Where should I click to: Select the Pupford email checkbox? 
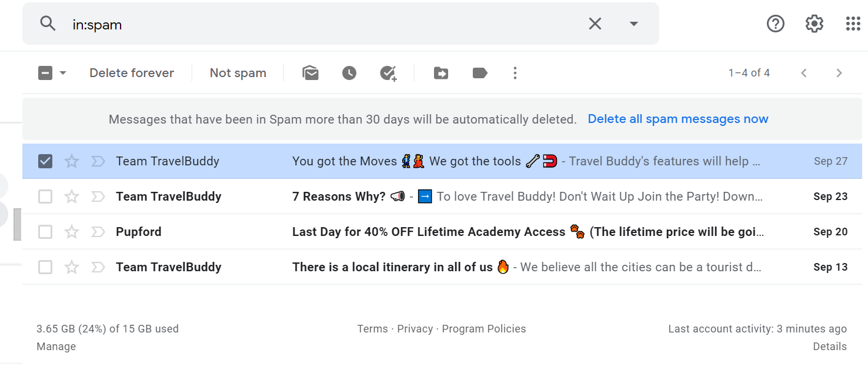45,231
